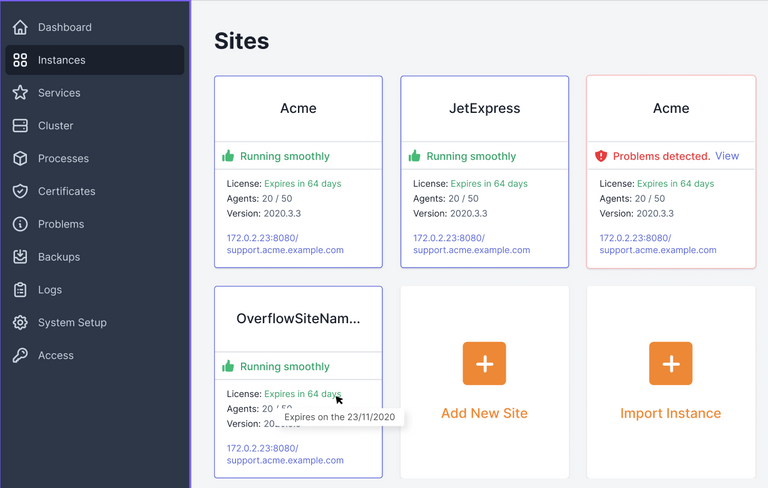Viewport: 768px width, 488px height.
Task: Click the Processes cube icon
Action: [x=20, y=159]
